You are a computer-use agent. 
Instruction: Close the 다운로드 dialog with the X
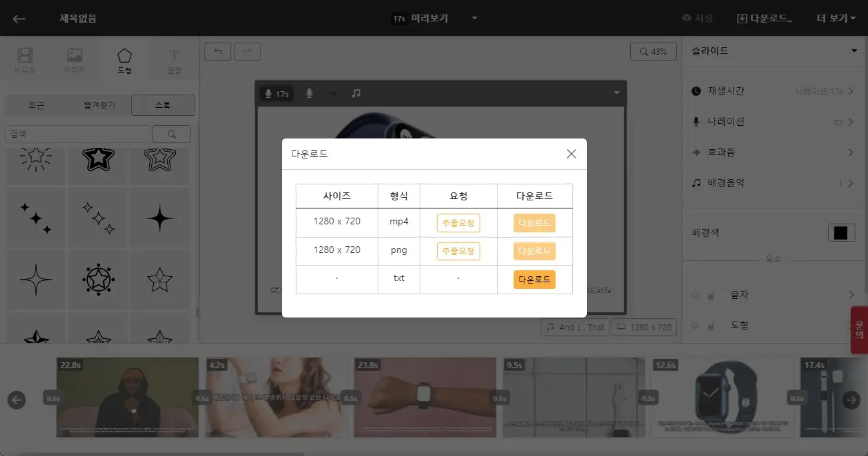tap(571, 154)
